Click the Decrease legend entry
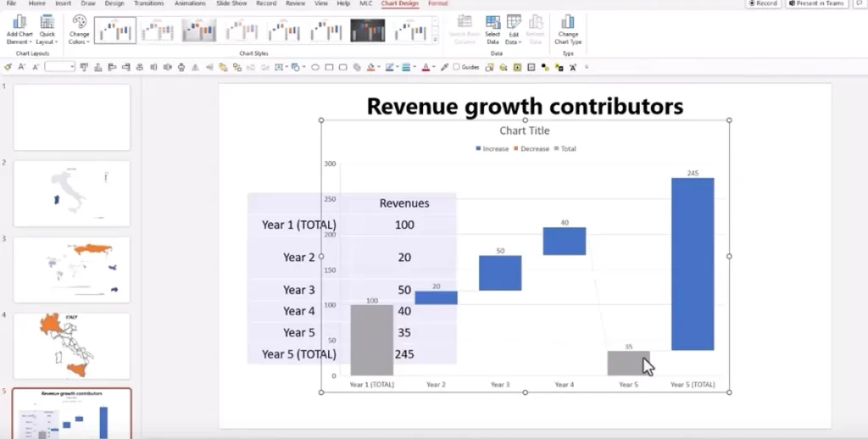The width and height of the screenshot is (868, 439). (x=531, y=148)
